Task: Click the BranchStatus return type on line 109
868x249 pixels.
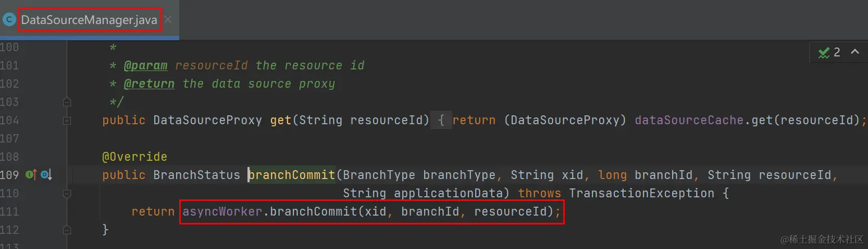Action: [196, 175]
